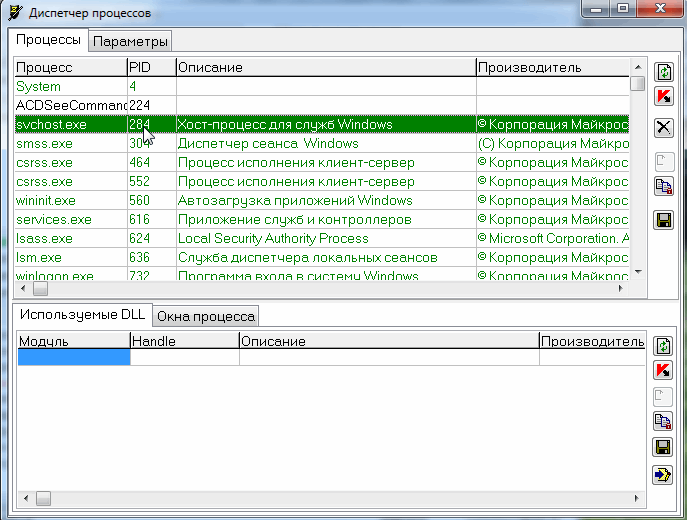Open the Процессы tab
687x520 pixels.
click(x=49, y=40)
